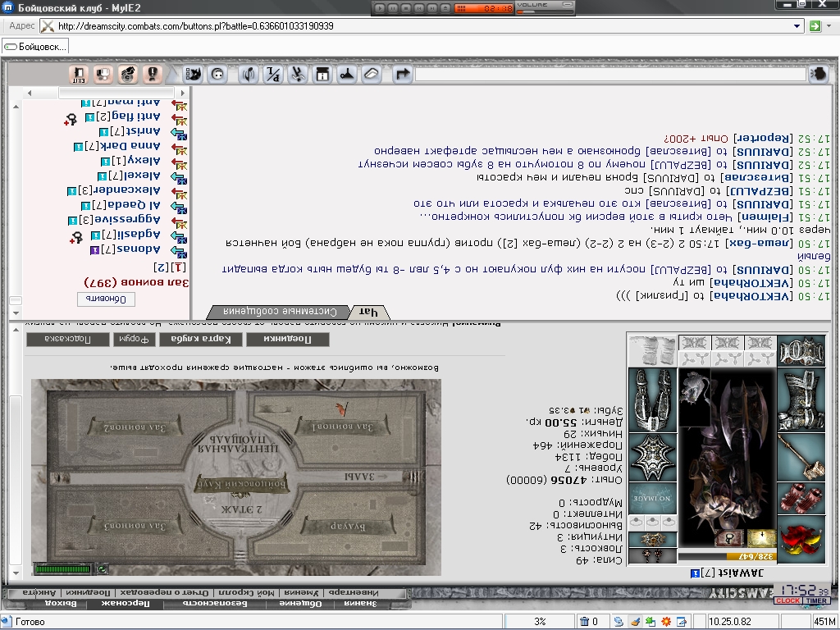Open info icon for Alexy[1]

pos(106,162)
